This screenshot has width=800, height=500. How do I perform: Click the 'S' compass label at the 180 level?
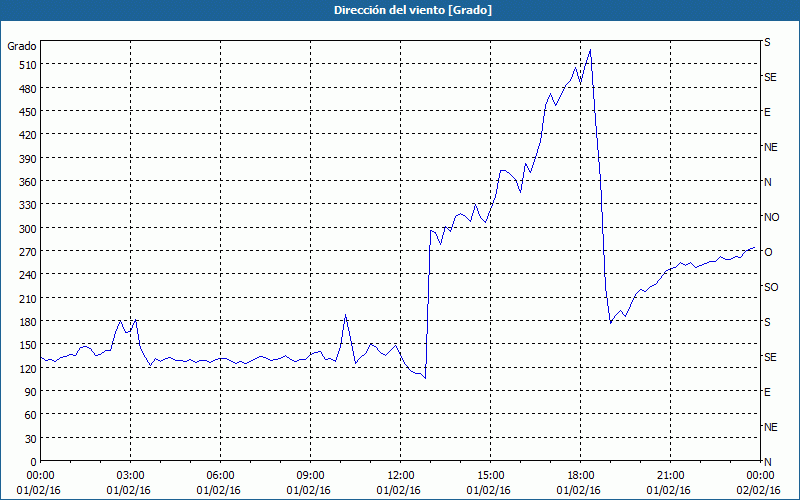tap(767, 322)
